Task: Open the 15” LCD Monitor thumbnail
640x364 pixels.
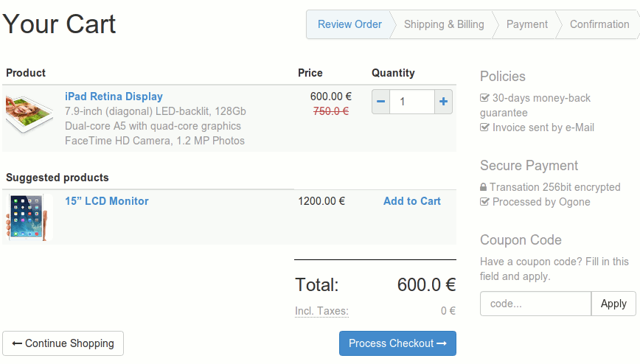Action: tap(29, 217)
